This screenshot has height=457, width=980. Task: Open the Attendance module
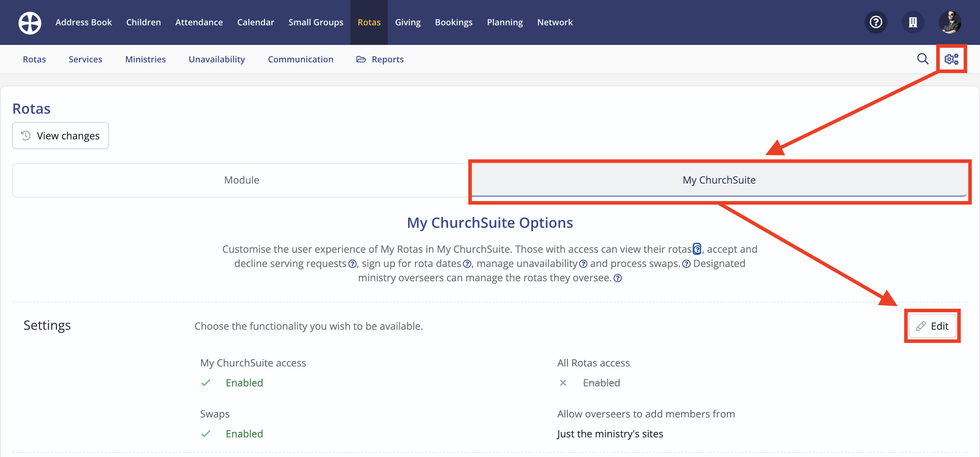[199, 22]
